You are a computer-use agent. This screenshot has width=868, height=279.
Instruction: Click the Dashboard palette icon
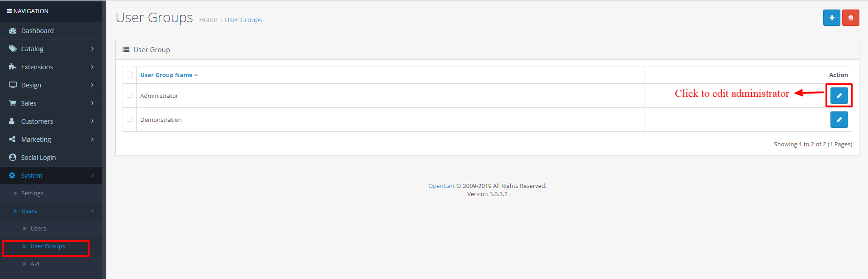pyautogui.click(x=13, y=31)
